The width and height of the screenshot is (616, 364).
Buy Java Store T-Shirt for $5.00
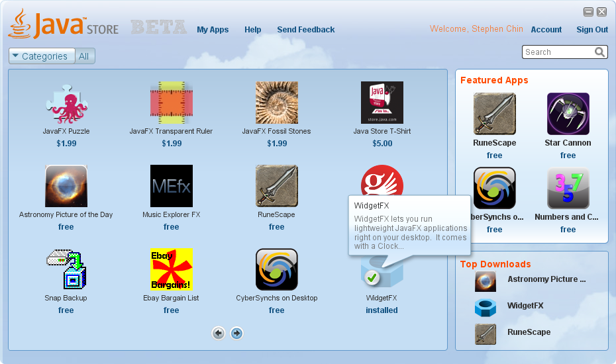[x=382, y=144]
